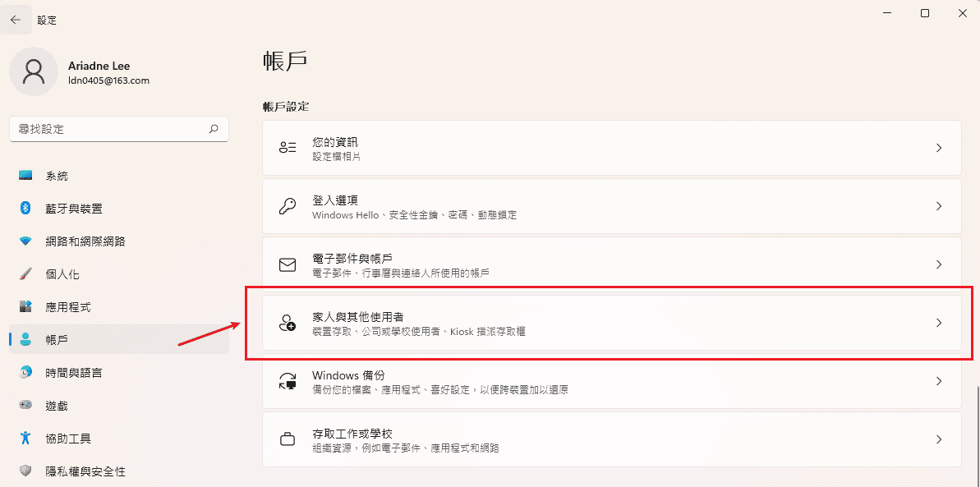Expand the Windows 備份 row chevron
The height and width of the screenshot is (487, 980).
coord(939,380)
